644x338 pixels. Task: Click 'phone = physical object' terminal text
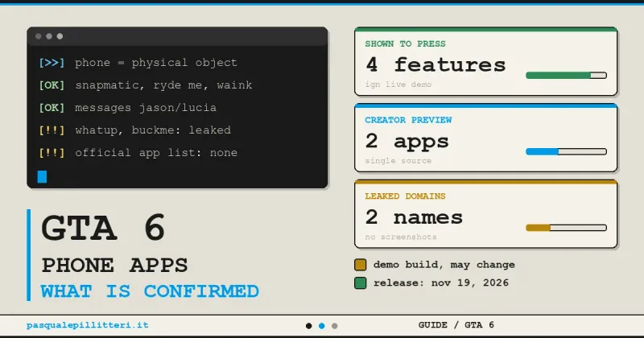pyautogui.click(x=156, y=63)
